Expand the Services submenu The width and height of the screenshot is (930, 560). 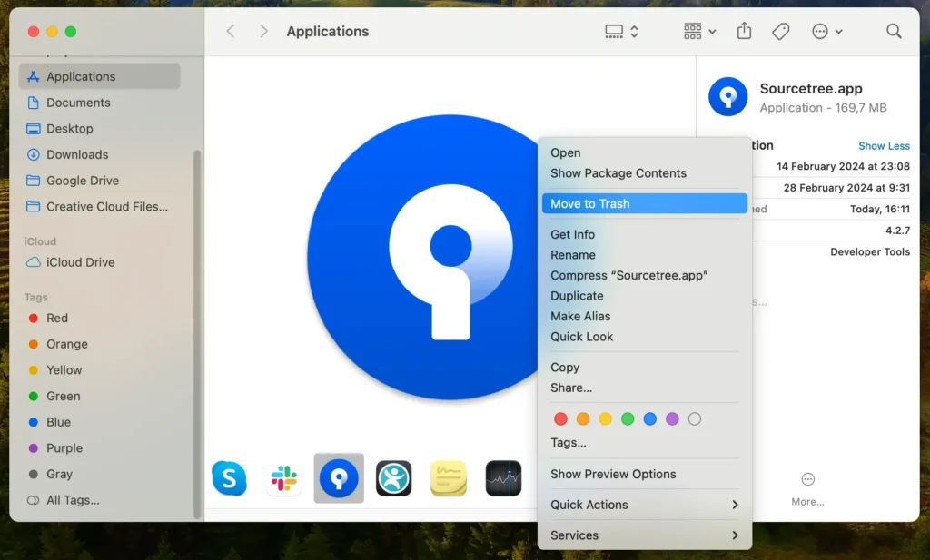(645, 535)
